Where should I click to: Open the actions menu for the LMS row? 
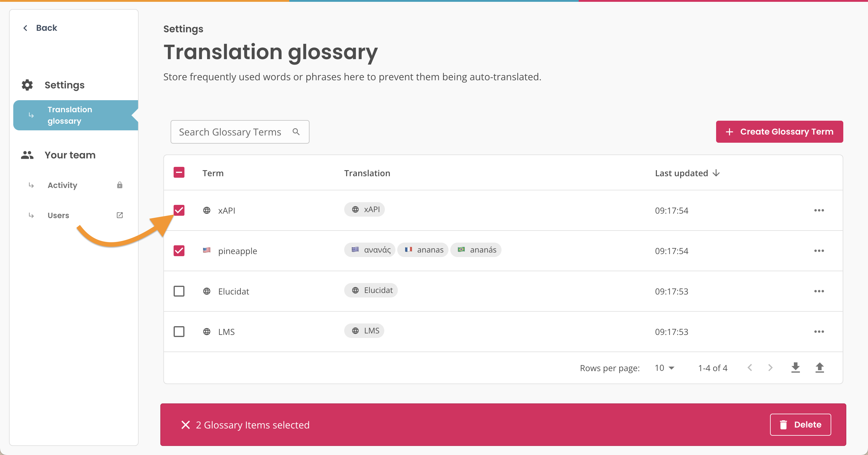[x=819, y=332]
